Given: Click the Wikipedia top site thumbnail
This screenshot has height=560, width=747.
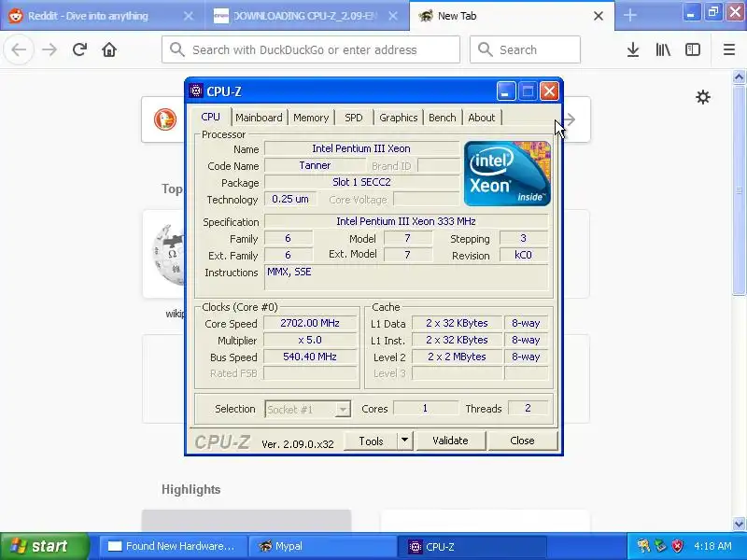Looking at the screenshot, I should coord(164,254).
